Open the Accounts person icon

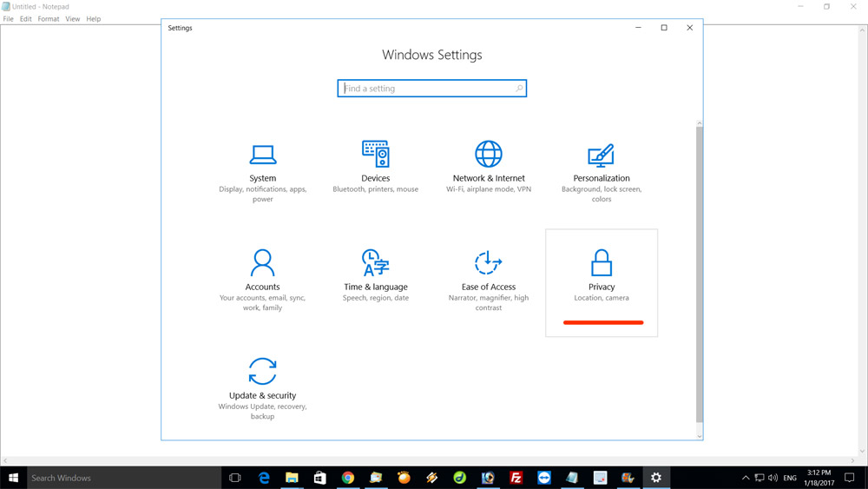(262, 262)
